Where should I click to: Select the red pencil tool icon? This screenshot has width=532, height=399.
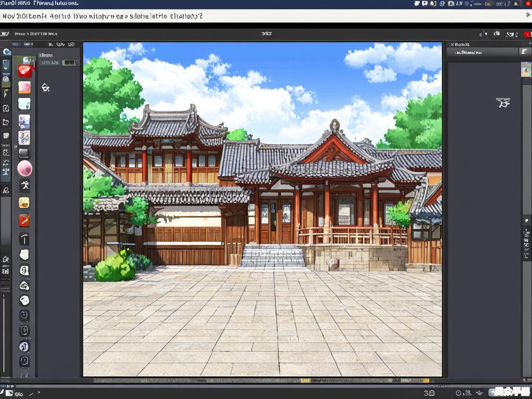(x=24, y=220)
